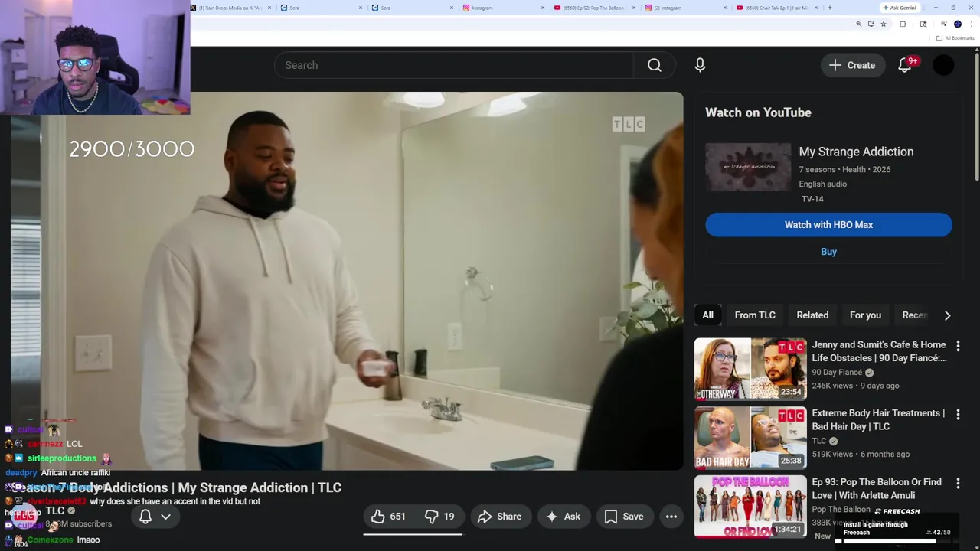980x551 pixels.
Task: Select the From TLC filter chip
Action: 755,315
